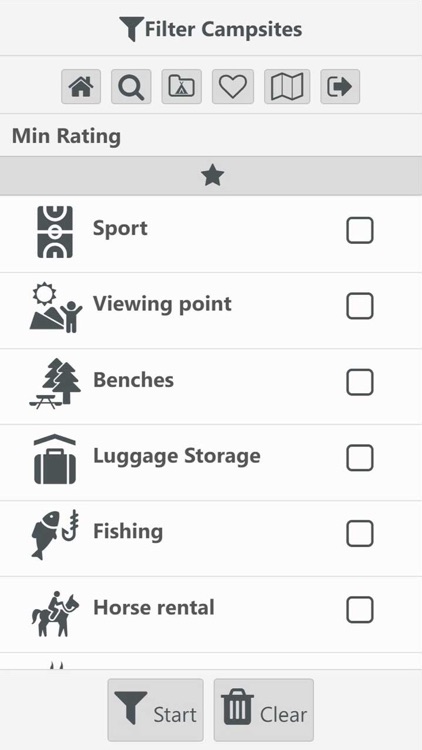The image size is (422, 750).
Task: Open the campsite folder icon
Action: 182,87
